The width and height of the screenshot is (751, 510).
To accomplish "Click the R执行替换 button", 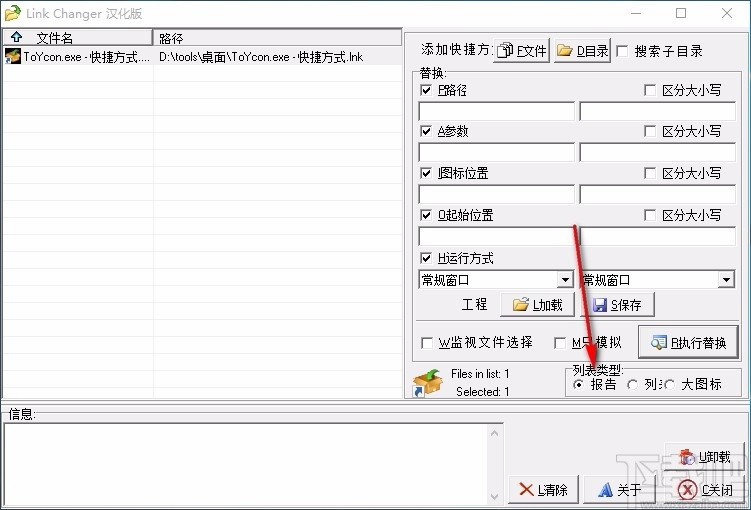I will (688, 342).
